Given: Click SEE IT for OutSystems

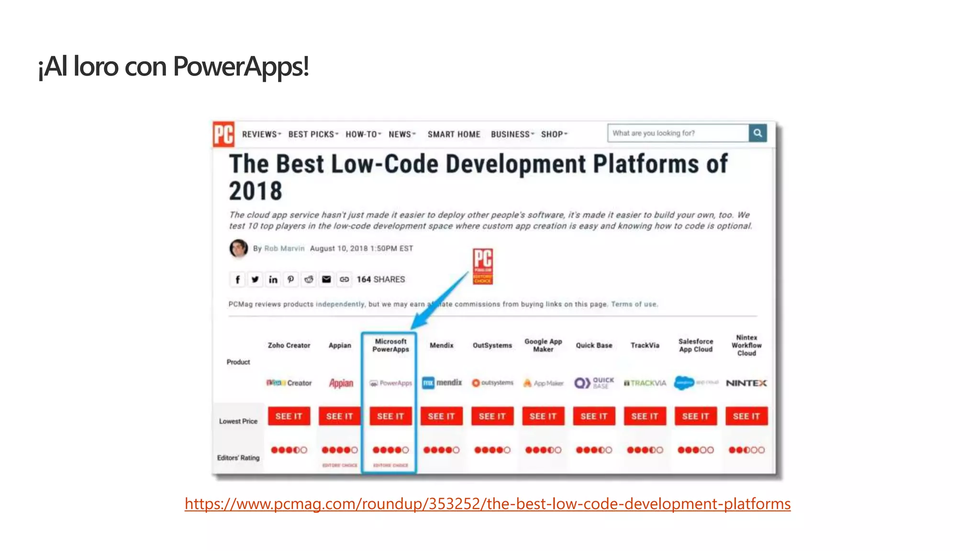Looking at the screenshot, I should coord(492,416).
